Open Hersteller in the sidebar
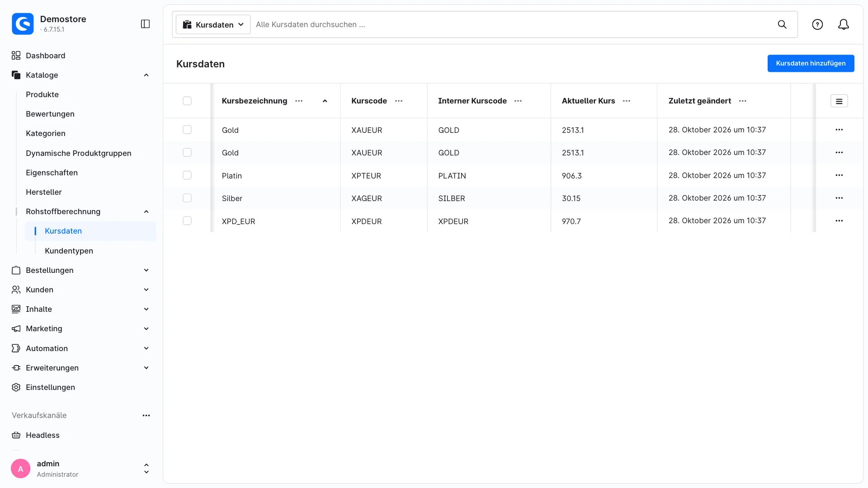The height and width of the screenshot is (488, 868). point(43,192)
